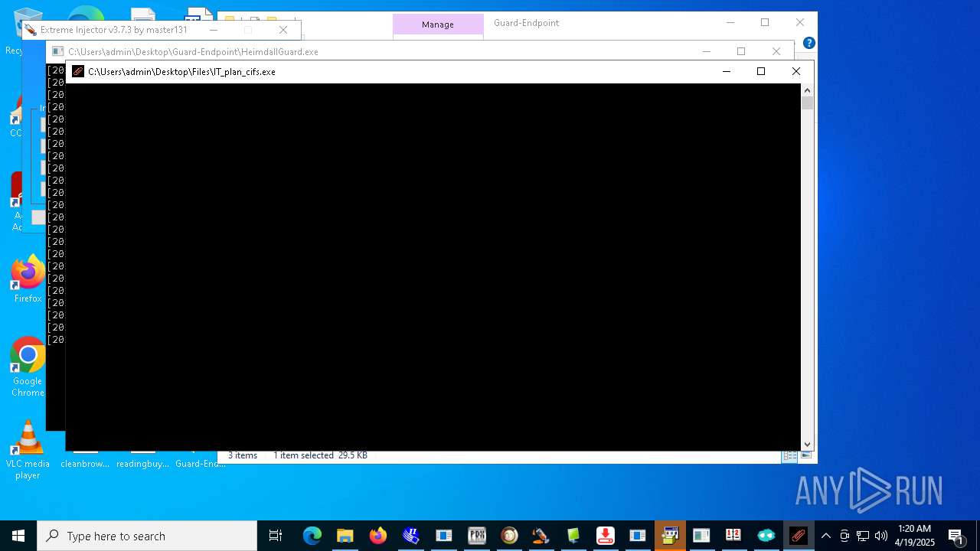Click the '12' numbered taskbar app icon
The image size is (980, 551).
[x=733, y=536]
